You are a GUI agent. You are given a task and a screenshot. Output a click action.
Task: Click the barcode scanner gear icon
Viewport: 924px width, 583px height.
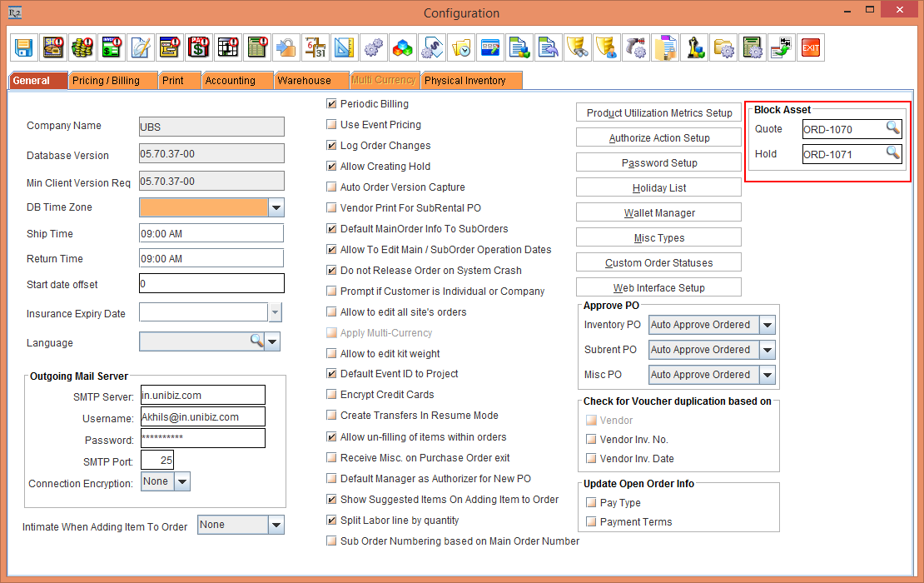tap(635, 47)
